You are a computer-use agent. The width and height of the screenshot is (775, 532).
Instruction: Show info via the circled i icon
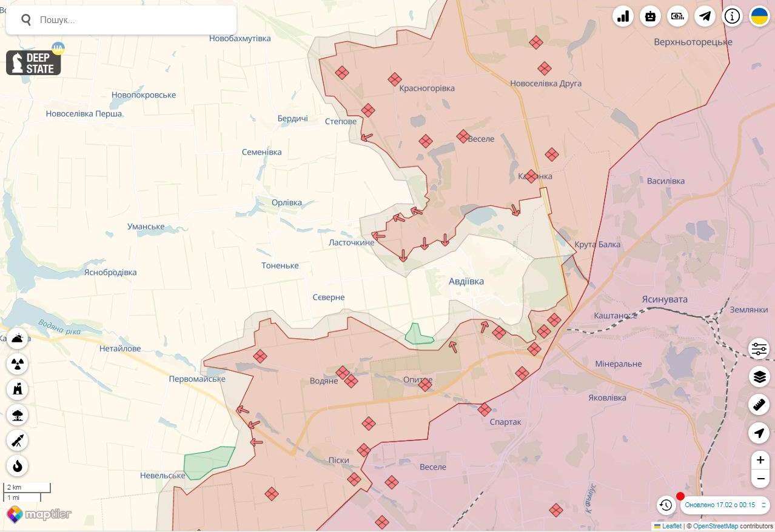(x=733, y=16)
